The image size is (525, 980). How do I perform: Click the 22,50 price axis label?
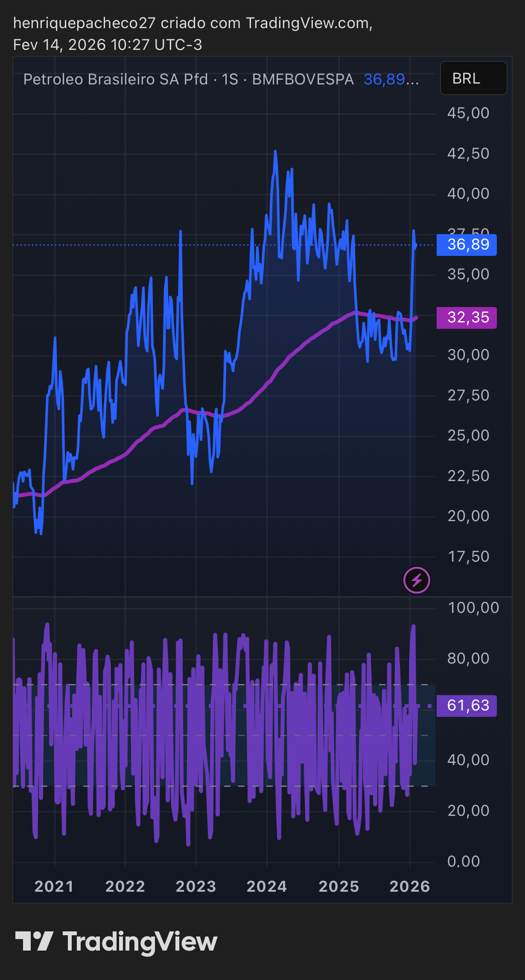point(468,476)
